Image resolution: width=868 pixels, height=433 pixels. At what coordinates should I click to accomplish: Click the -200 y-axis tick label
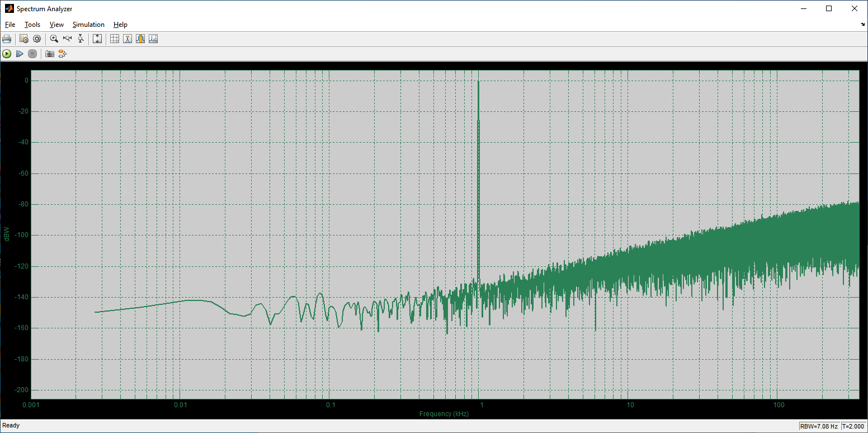[x=20, y=390]
